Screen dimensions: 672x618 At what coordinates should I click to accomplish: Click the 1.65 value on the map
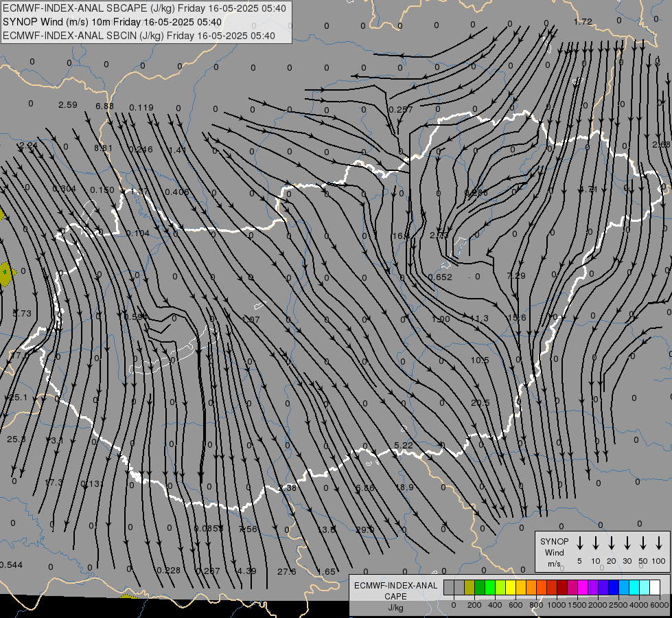pyautogui.click(x=326, y=572)
